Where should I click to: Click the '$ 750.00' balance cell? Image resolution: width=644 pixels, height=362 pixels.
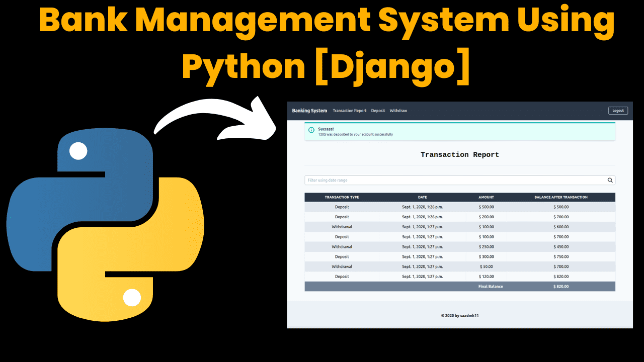pos(561,256)
